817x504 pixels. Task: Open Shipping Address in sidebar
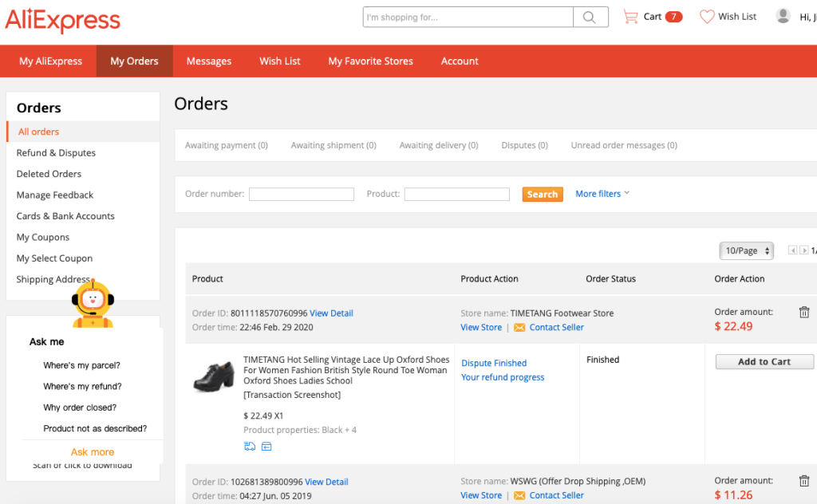pyautogui.click(x=53, y=279)
